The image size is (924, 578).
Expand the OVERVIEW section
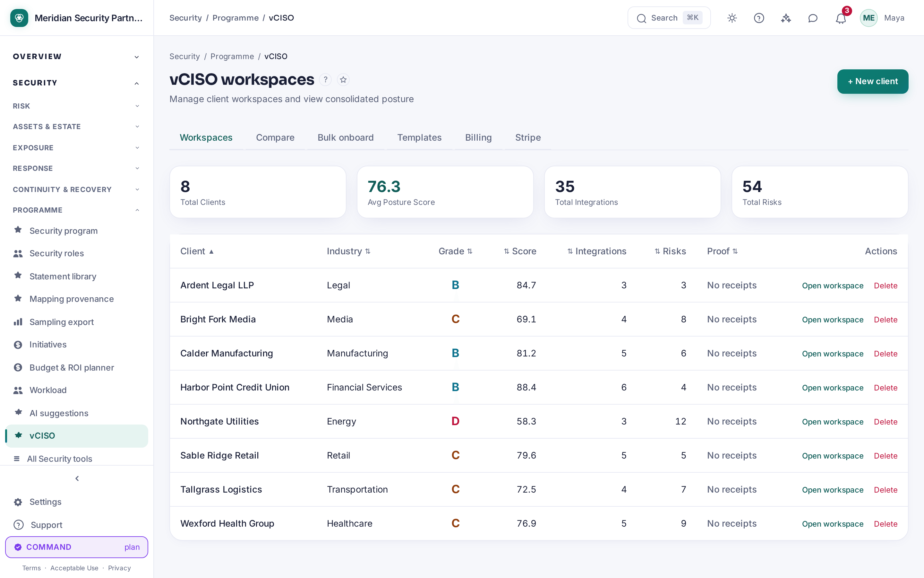[x=76, y=57]
